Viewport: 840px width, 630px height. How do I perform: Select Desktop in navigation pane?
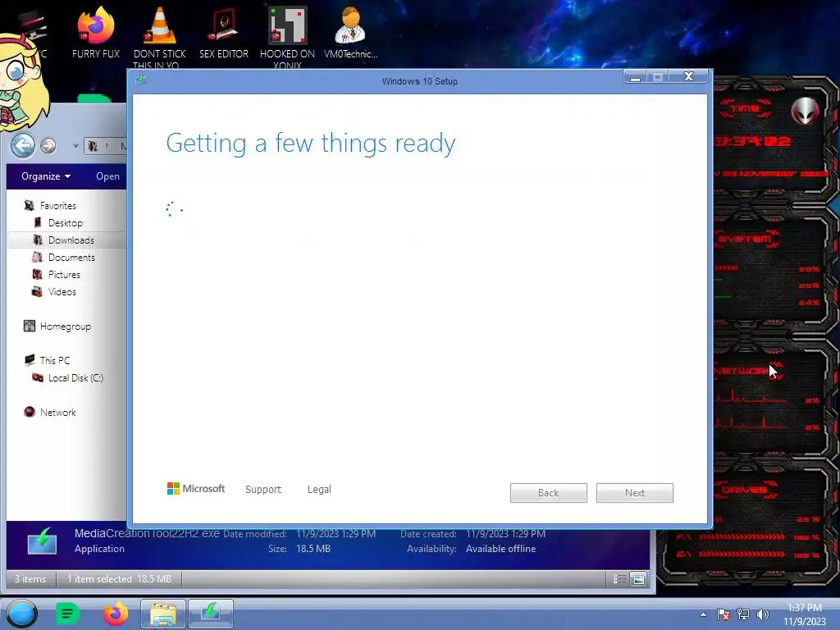tap(66, 223)
